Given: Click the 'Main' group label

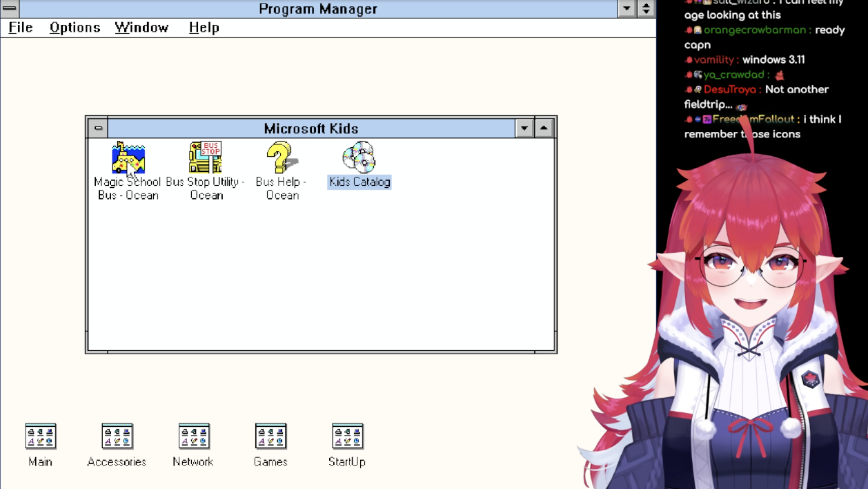Looking at the screenshot, I should click(40, 461).
